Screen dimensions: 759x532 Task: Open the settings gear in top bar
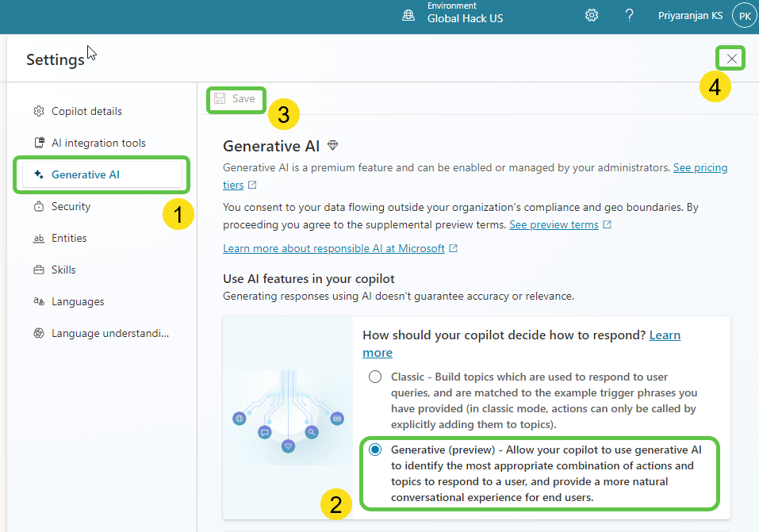pyautogui.click(x=592, y=15)
